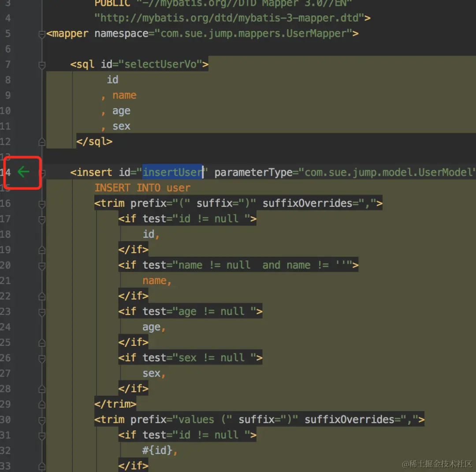Click line number 27 in the gutter
This screenshot has width=476, height=472.
pyautogui.click(x=5, y=373)
